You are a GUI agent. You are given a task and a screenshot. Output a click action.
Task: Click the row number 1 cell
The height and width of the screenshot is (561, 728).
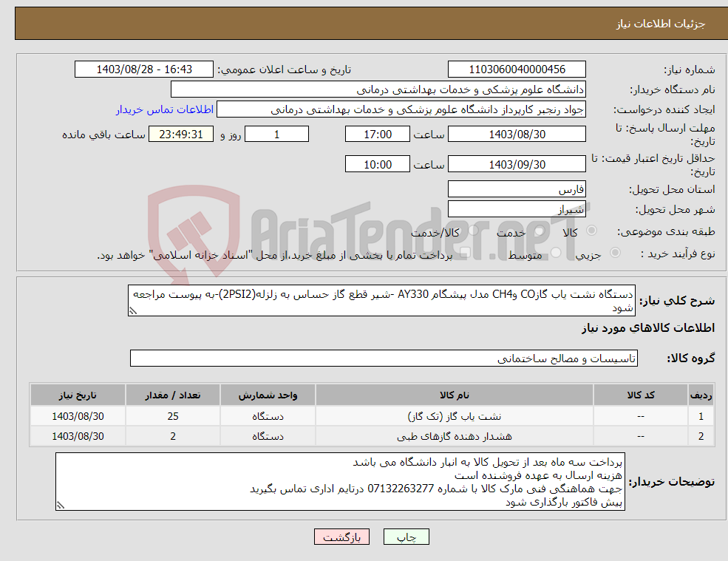(701, 416)
